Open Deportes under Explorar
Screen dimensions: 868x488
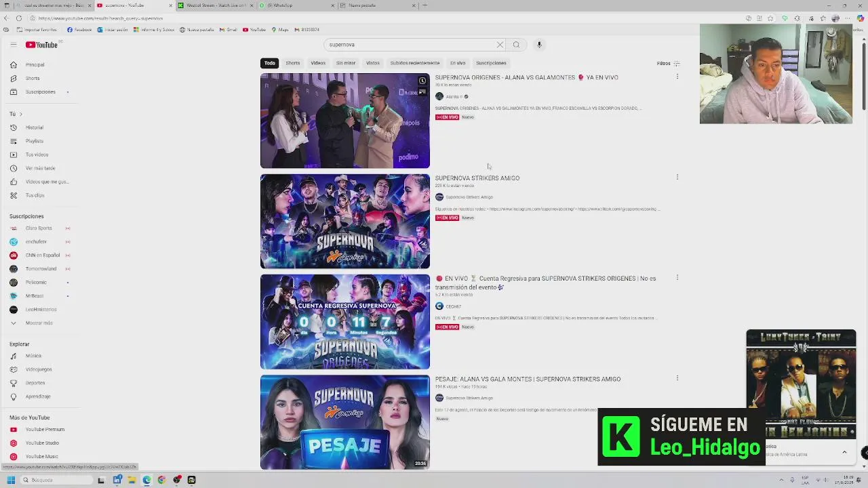[x=41, y=383]
